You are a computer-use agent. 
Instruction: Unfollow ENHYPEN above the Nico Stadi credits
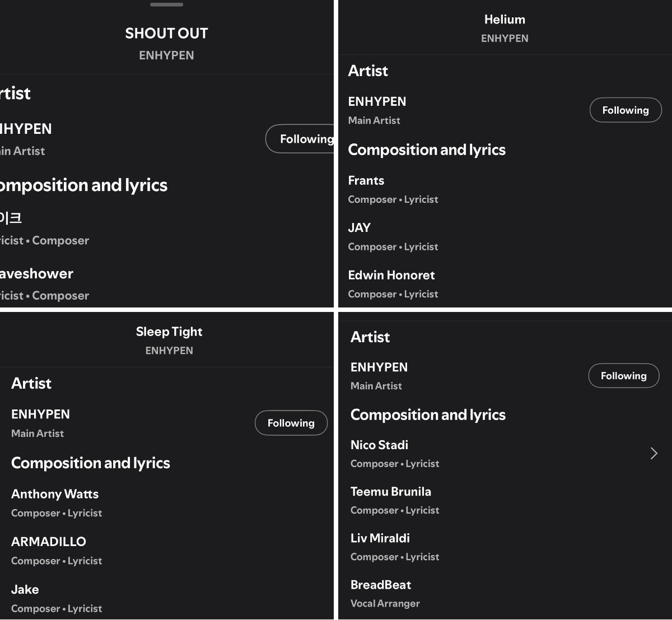624,376
